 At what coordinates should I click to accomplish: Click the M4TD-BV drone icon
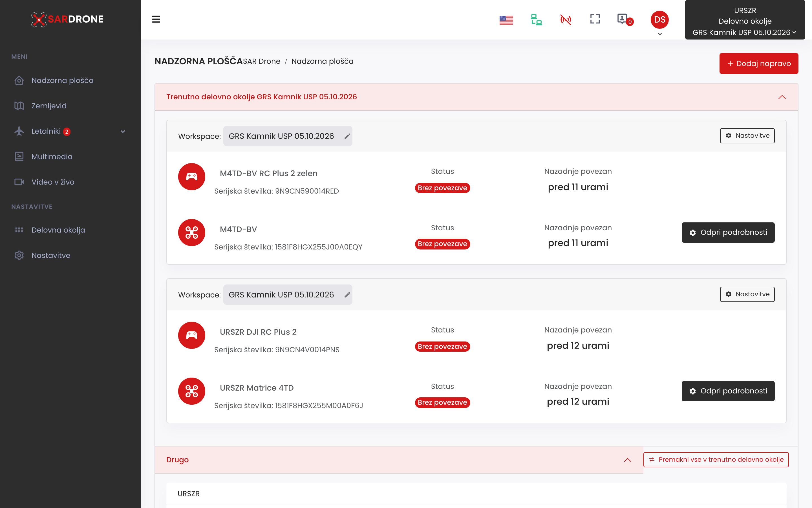point(192,233)
